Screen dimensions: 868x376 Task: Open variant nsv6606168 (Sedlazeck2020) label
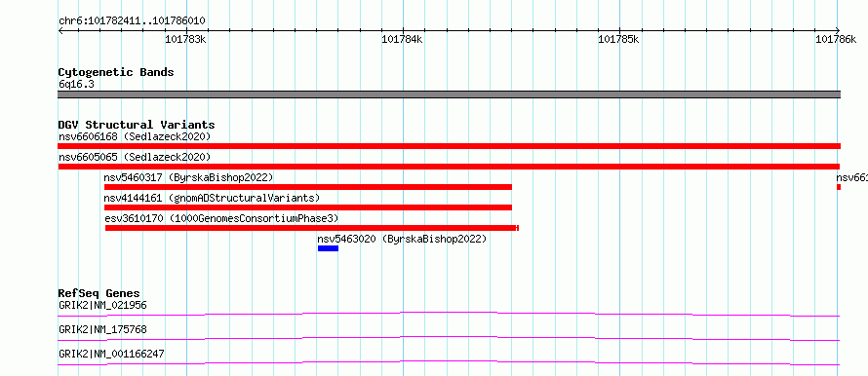coord(135,136)
